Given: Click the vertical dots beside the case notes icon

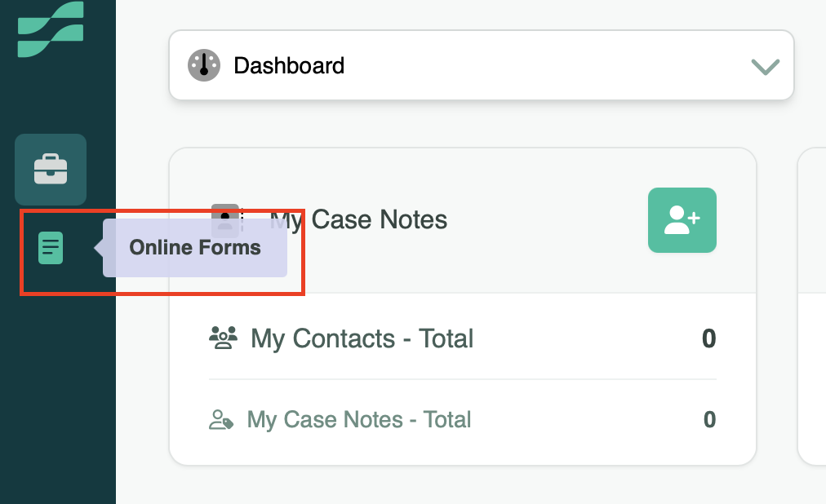Looking at the screenshot, I should click(242, 219).
